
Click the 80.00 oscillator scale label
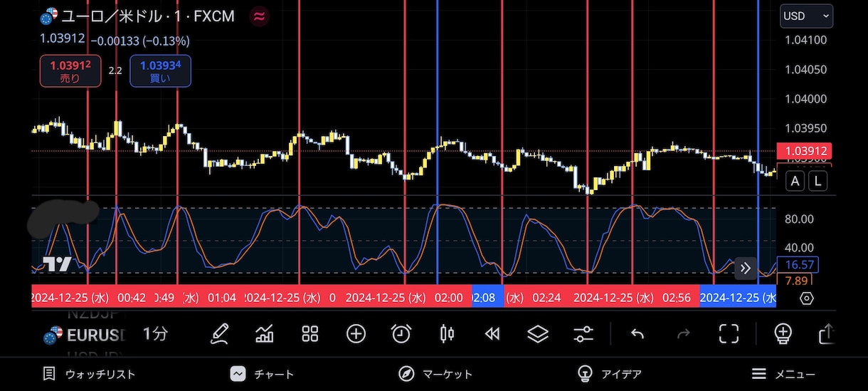[x=799, y=219]
